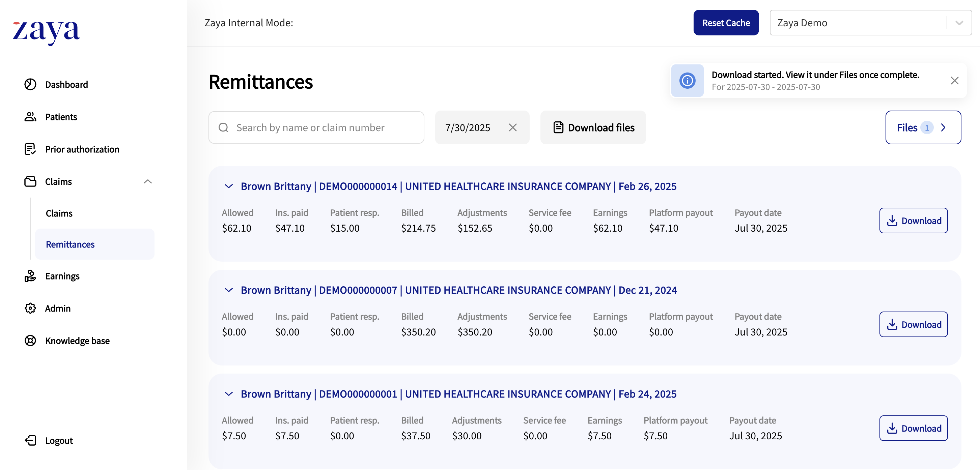Image resolution: width=980 pixels, height=470 pixels.
Task: Click the Logout icon
Action: 30,440
